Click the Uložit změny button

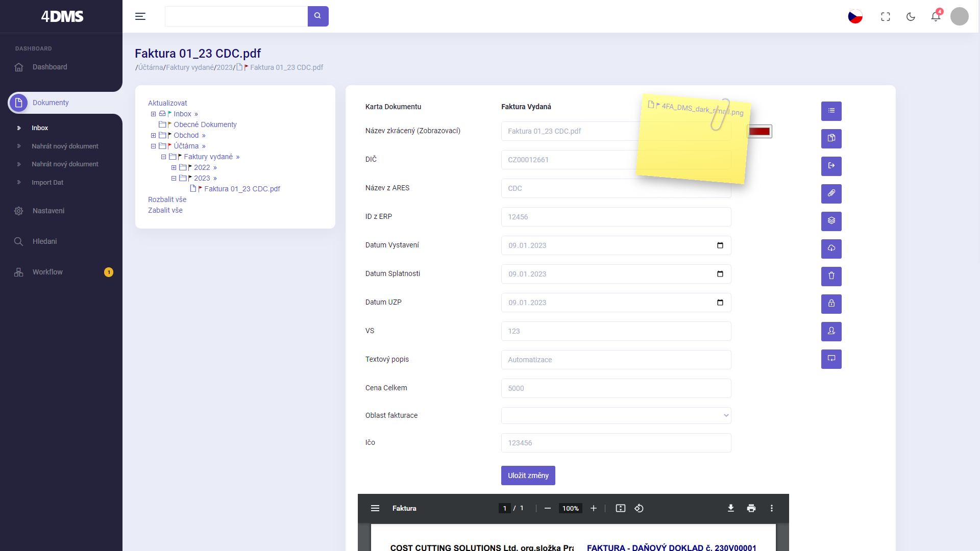(528, 475)
